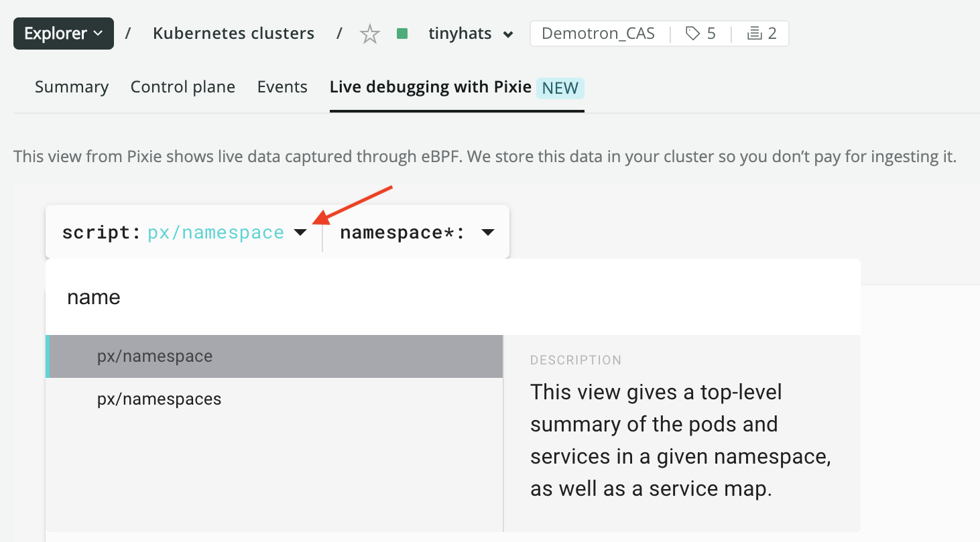Screen dimensions: 980x542
Task: Expand the namespace* dropdown arrow
Action: pyautogui.click(x=488, y=232)
